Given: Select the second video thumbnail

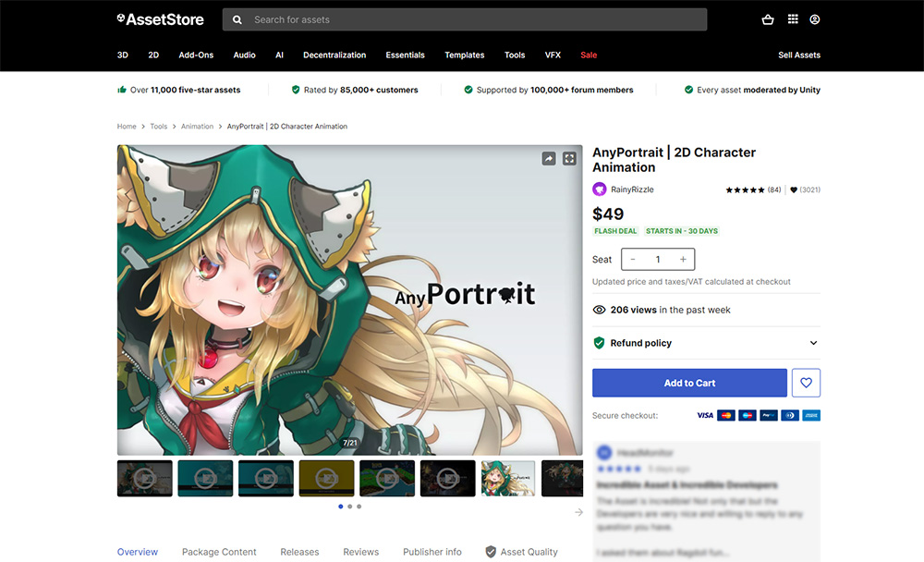Looking at the screenshot, I should [x=205, y=478].
